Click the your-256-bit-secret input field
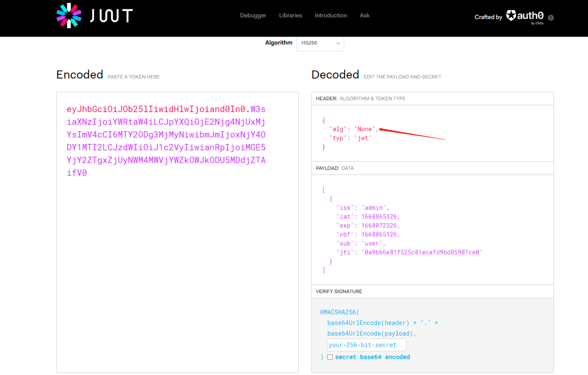The height and width of the screenshot is (375, 588). (x=366, y=345)
